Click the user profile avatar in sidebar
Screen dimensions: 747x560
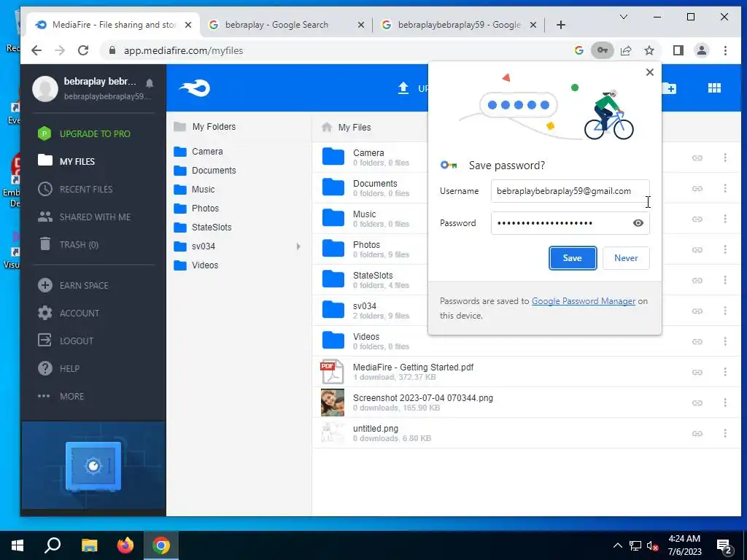45,88
